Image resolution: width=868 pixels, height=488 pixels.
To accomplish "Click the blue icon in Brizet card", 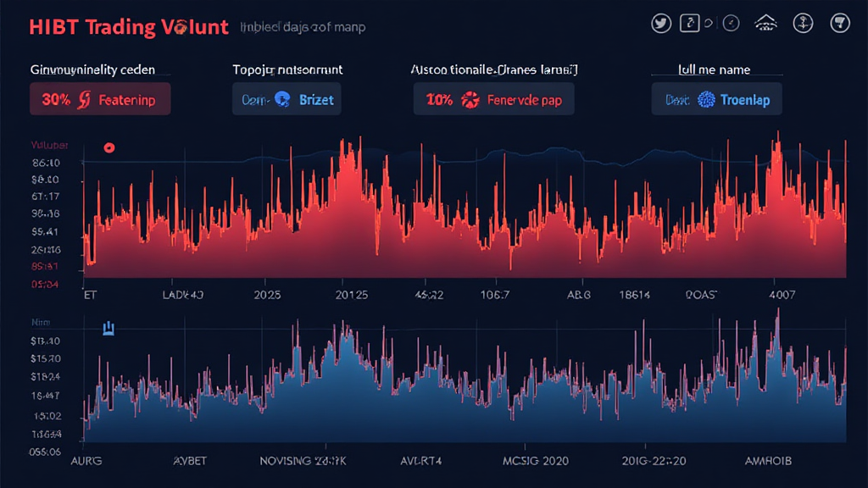I will (x=282, y=99).
